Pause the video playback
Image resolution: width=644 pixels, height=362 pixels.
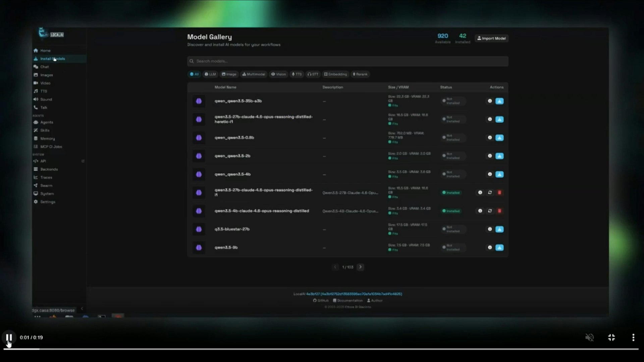9,338
